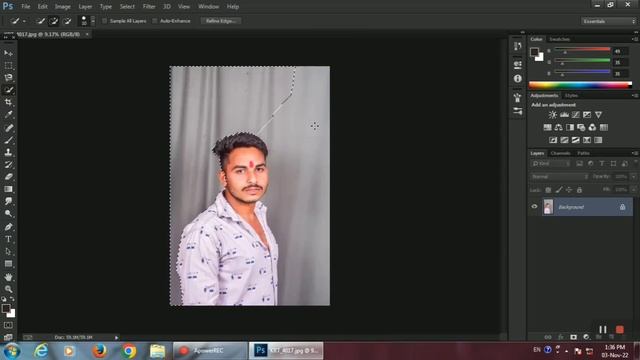Pick a color from the spectrum ramp
640x360 pixels.
pos(580,85)
